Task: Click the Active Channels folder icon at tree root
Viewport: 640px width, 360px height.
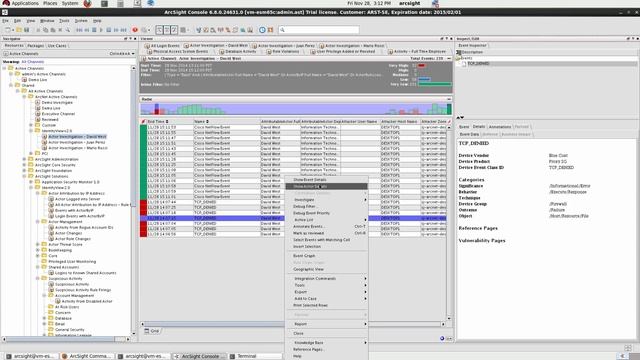Action: 11,68
